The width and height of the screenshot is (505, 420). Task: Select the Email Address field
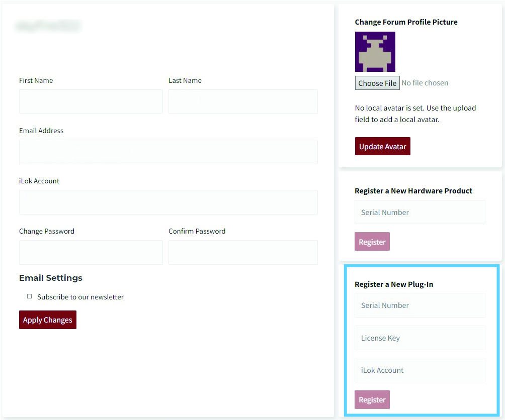pos(168,152)
